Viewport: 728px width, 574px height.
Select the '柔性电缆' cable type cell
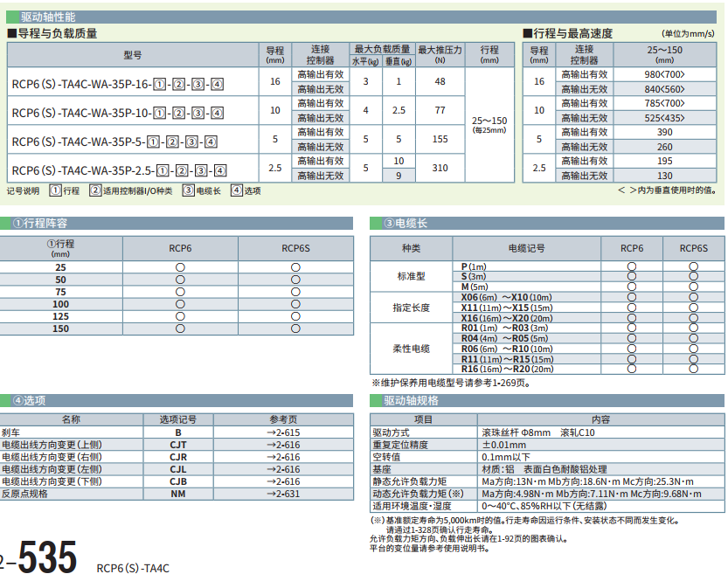point(411,349)
